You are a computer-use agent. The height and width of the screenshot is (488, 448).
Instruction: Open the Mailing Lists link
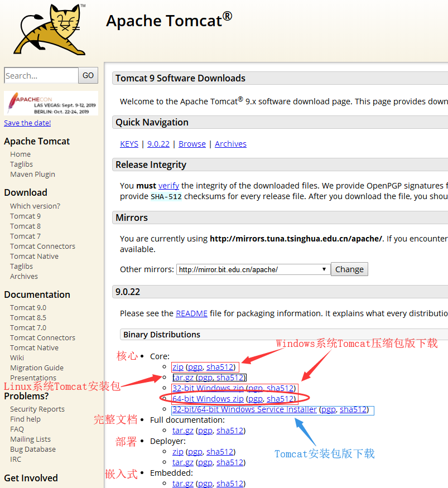click(x=30, y=439)
